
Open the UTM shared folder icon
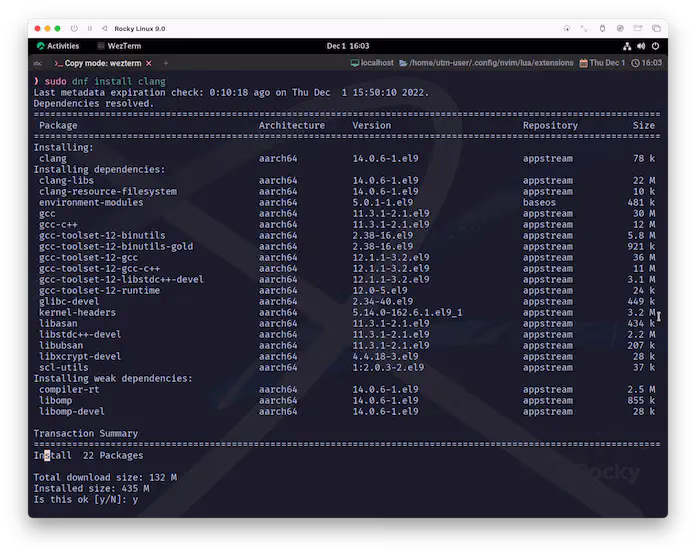(x=638, y=28)
